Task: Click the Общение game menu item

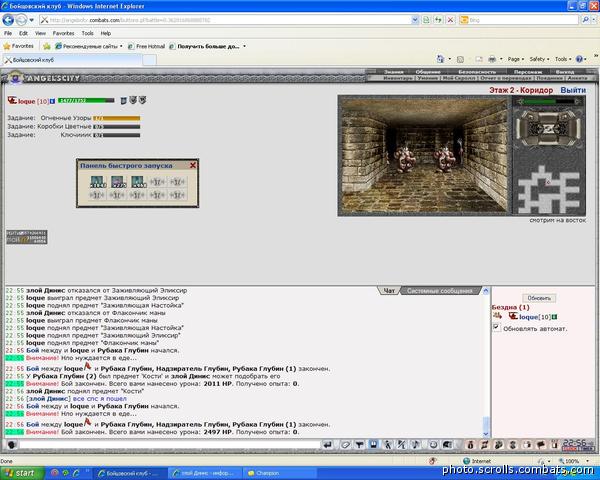Action: pos(428,72)
